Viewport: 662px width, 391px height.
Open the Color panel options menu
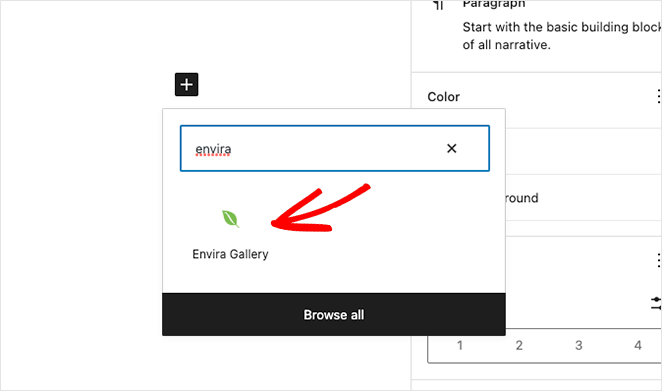(658, 97)
